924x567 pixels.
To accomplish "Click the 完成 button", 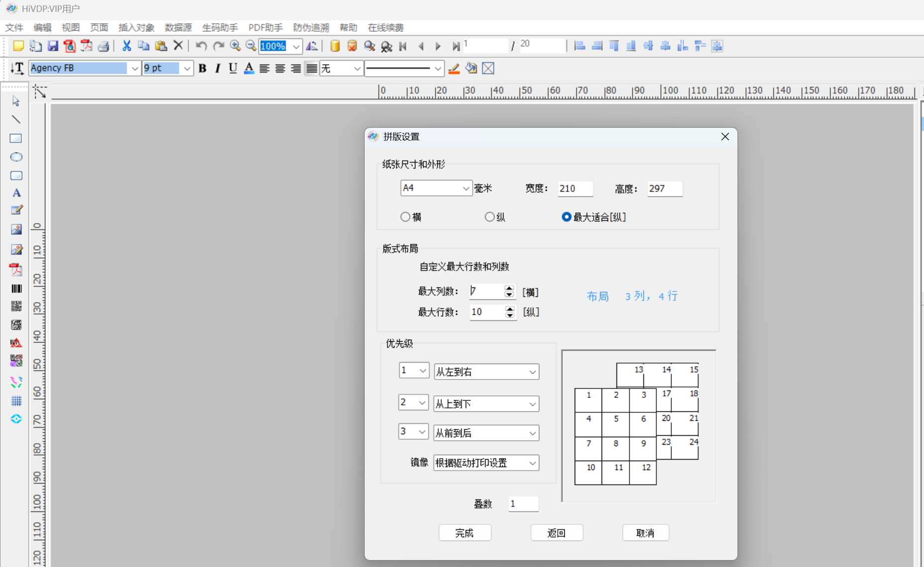I will (x=465, y=533).
